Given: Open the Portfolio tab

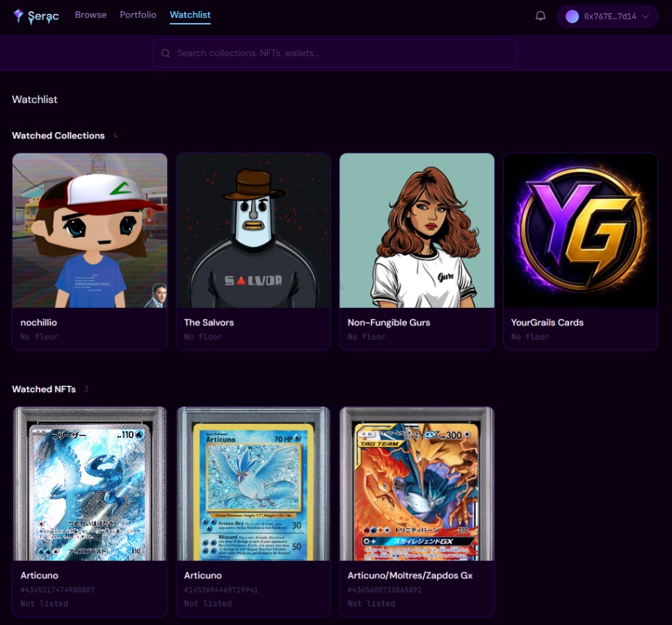Looking at the screenshot, I should tap(138, 15).
